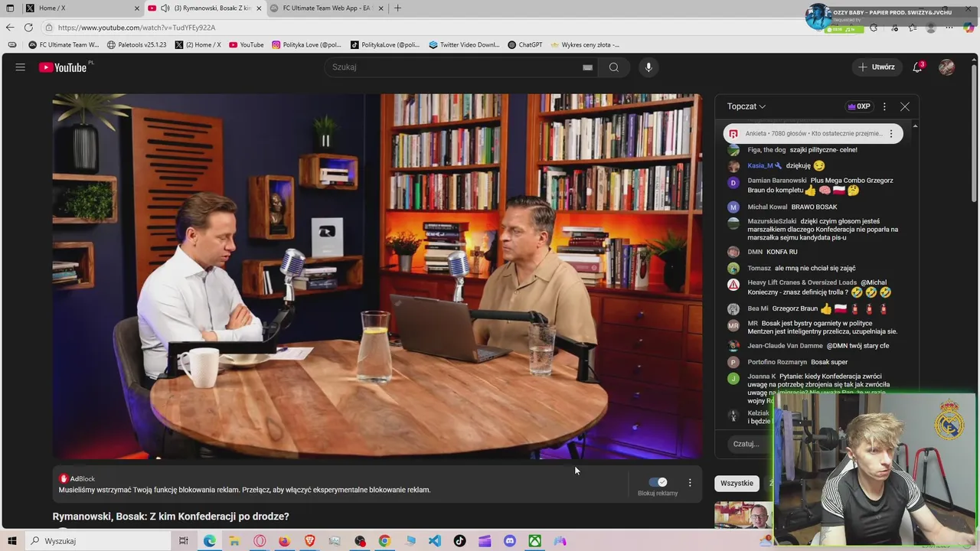This screenshot has height=551, width=980.
Task: Open Paletools v25.1.23 bookmark
Action: pyautogui.click(x=137, y=45)
